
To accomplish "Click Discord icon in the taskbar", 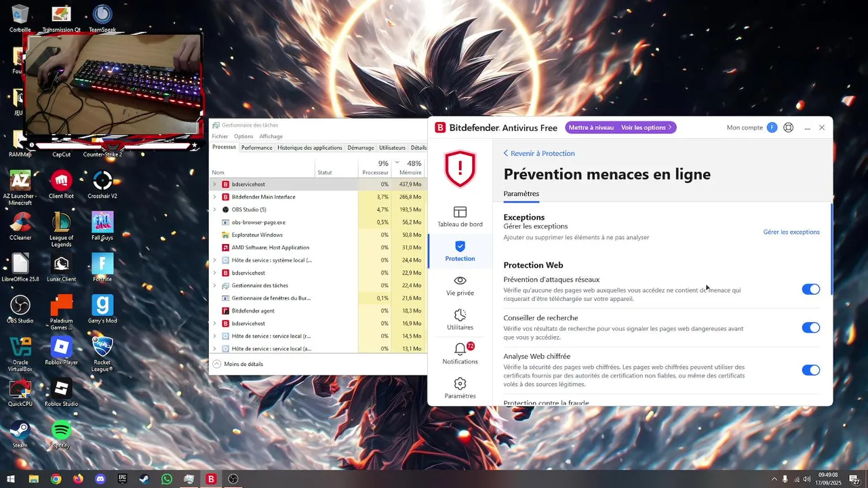I will tap(100, 479).
